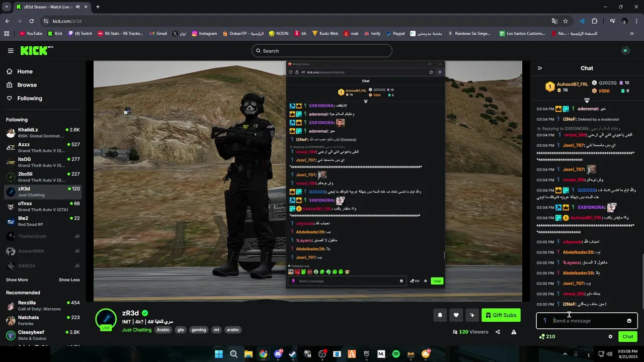Bookmark this page with star icon
The width and height of the screenshot is (644, 362).
(566, 21)
